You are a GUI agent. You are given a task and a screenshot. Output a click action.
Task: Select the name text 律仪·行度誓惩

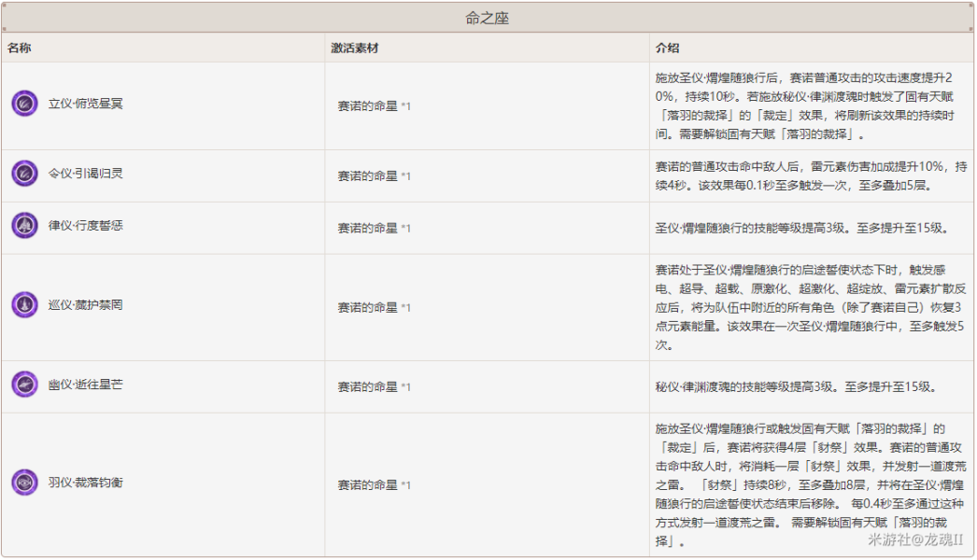tap(85, 226)
